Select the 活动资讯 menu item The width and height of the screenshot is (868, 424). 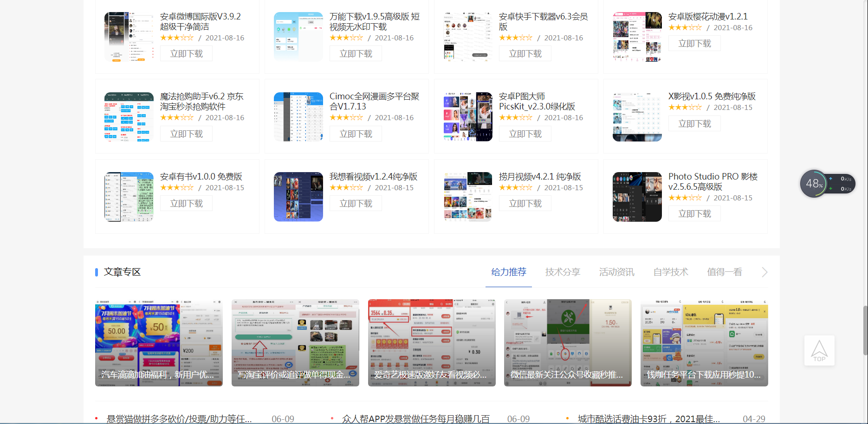pos(616,272)
